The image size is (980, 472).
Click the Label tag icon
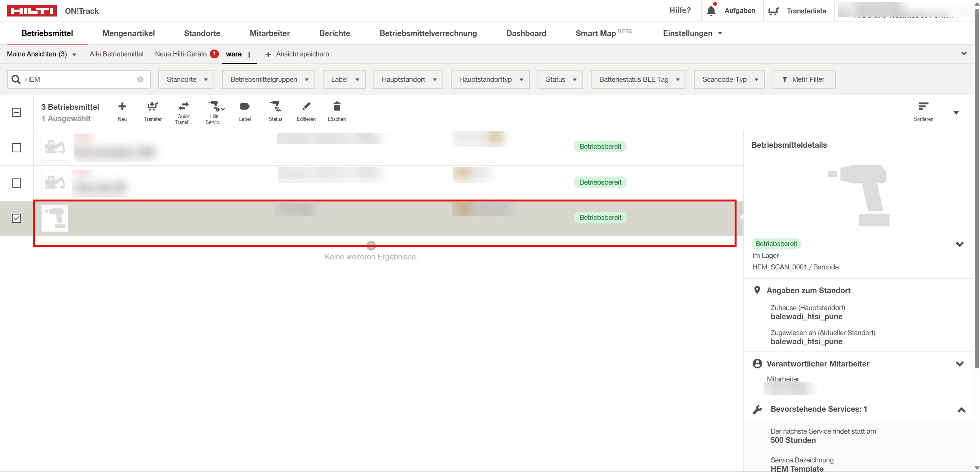click(245, 107)
